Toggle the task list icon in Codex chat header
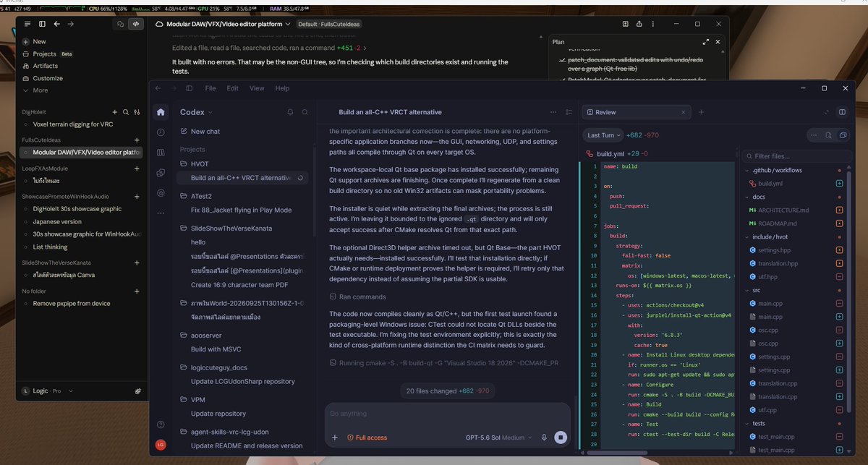Screen dimensions: 868x465 click(x=569, y=112)
